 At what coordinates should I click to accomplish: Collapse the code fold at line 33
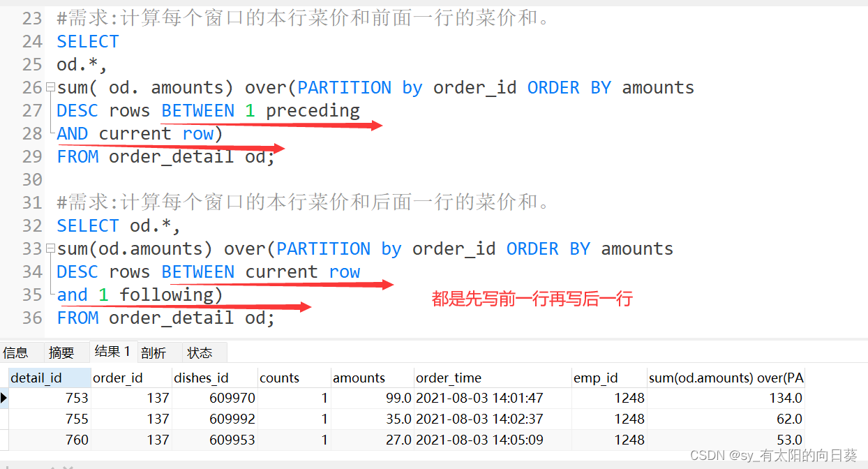point(50,249)
